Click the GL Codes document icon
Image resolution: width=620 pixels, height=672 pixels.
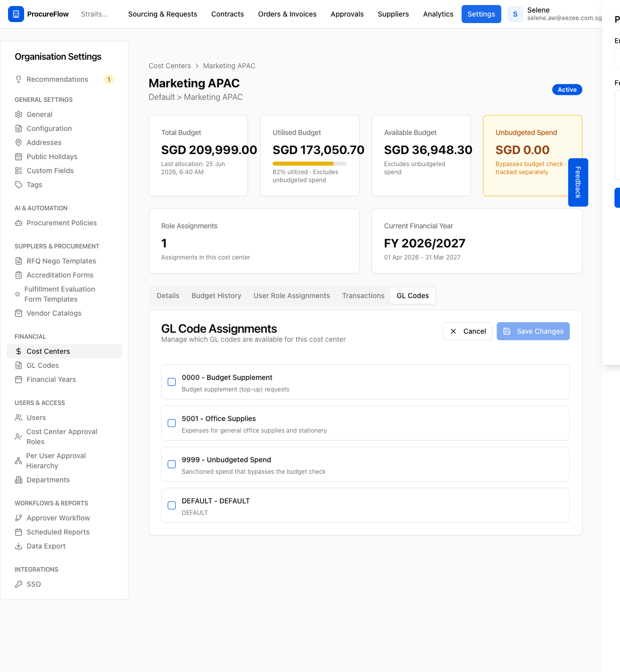(x=19, y=365)
